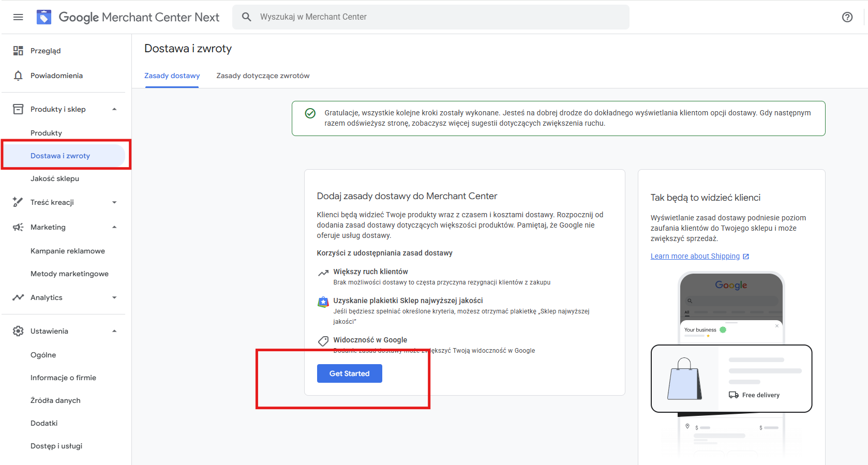
Task: Click the green success checkmark icon
Action: (310, 113)
